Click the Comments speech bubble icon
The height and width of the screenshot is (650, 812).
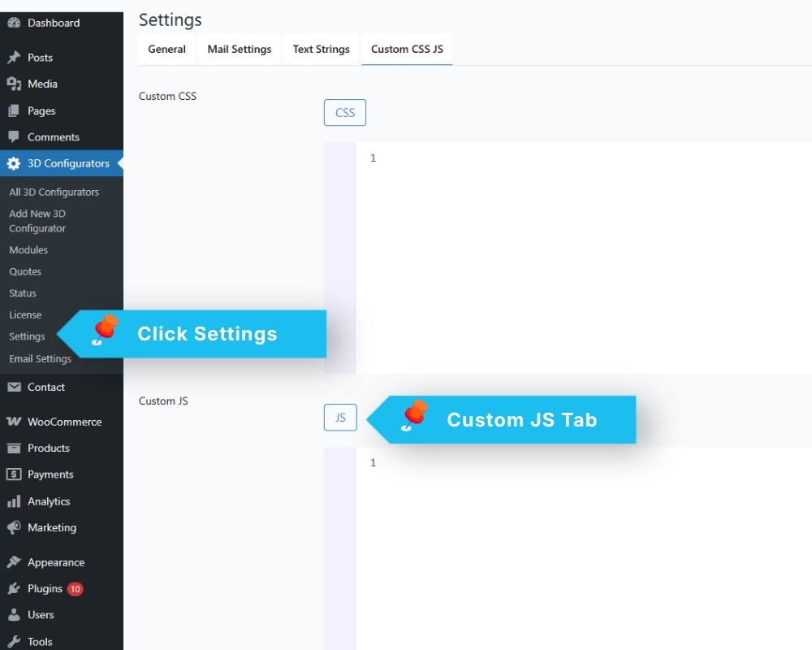pos(14,136)
